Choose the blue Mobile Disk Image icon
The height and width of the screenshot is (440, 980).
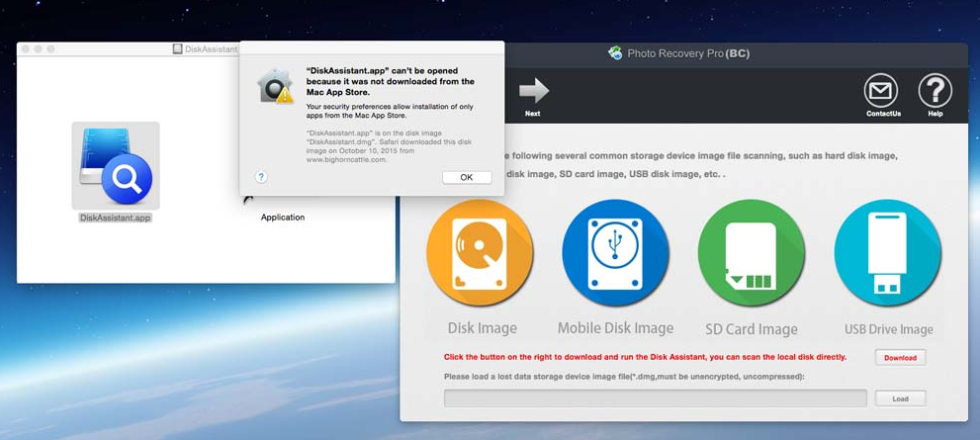616,252
